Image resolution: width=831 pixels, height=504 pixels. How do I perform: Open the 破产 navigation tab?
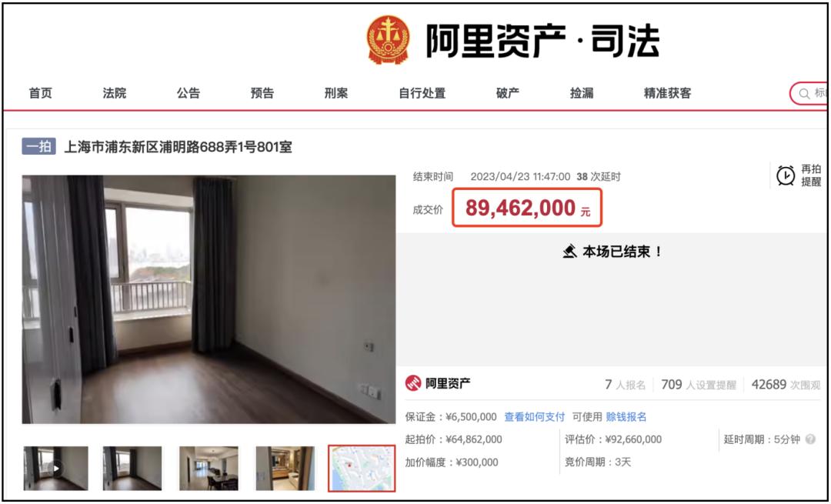coord(507,93)
